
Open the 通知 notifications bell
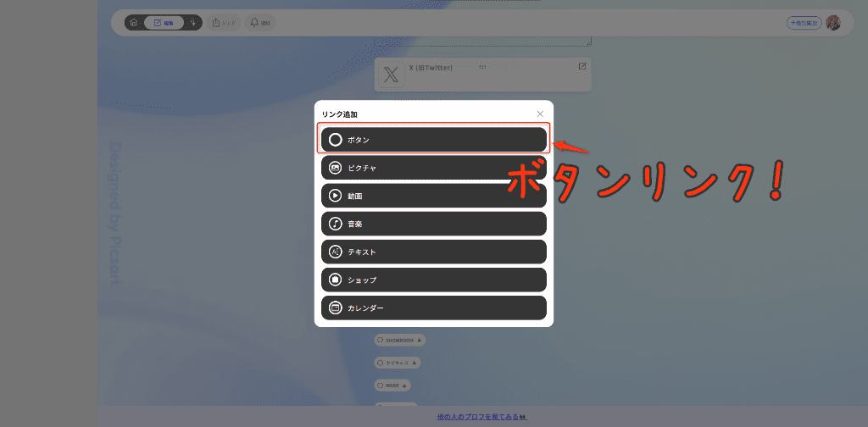tap(260, 23)
